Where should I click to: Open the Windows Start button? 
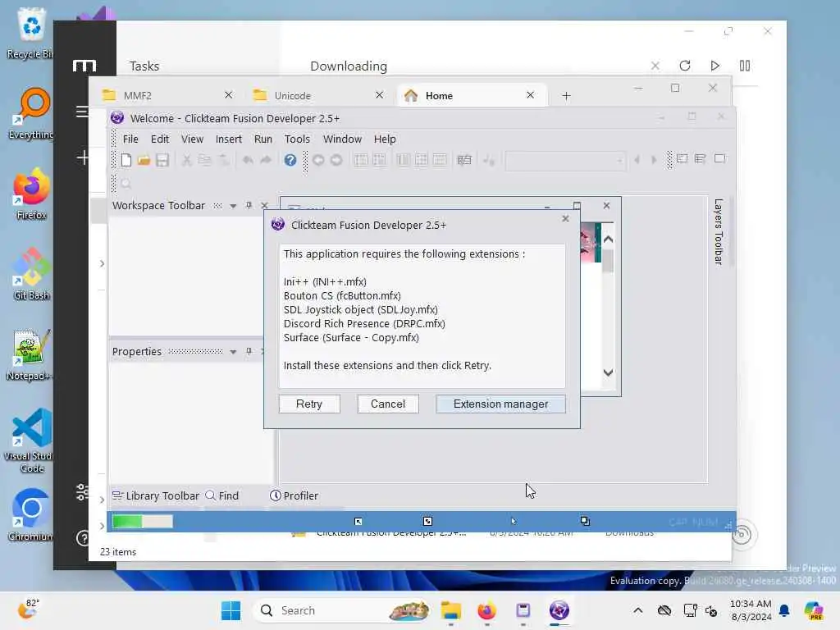tap(231, 610)
